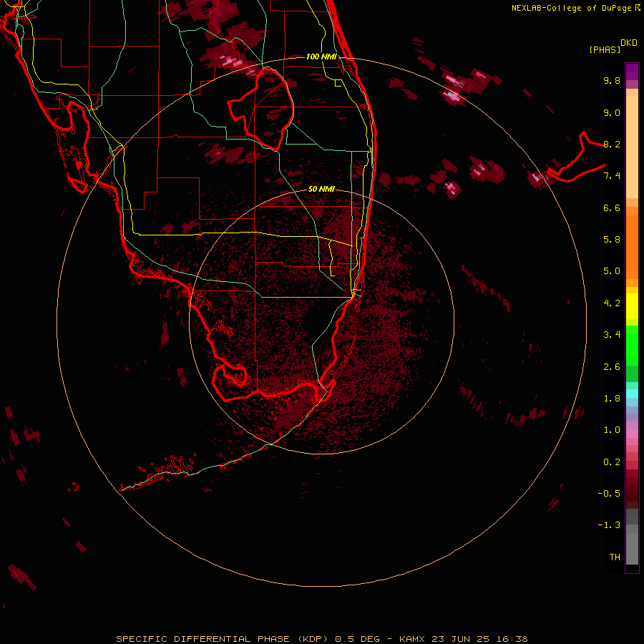Select the 5.8 value on the color scale
Screen dimensions: 644x644
tap(612, 240)
